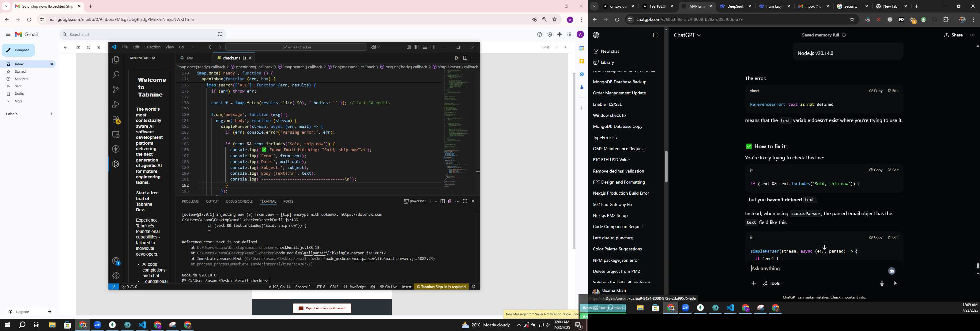This screenshot has height=331, width=980.
Task: Open the VS Code Explorer view
Action: [116, 60]
